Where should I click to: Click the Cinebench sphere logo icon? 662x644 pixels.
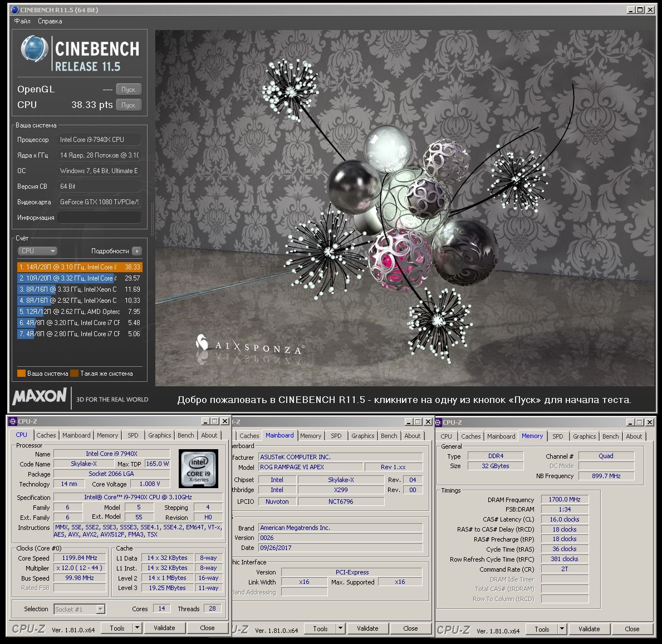click(x=34, y=48)
